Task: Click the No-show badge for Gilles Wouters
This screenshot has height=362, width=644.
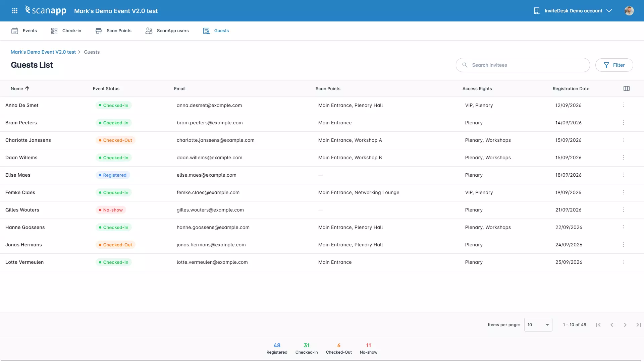Action: point(111,210)
